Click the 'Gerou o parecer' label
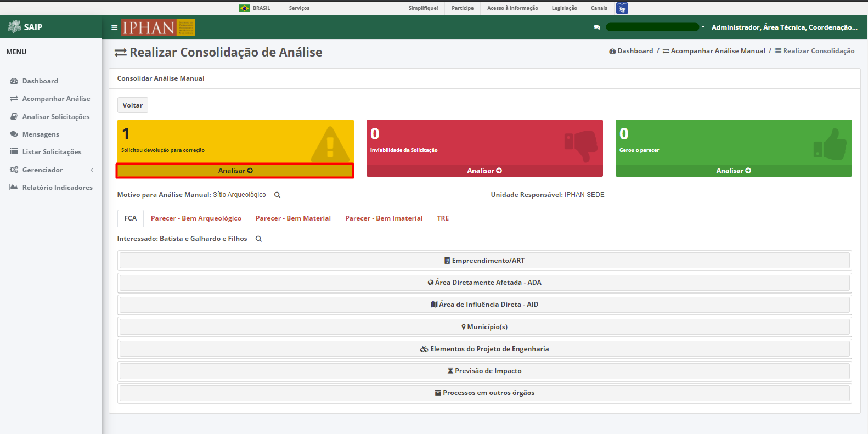 pyautogui.click(x=639, y=150)
